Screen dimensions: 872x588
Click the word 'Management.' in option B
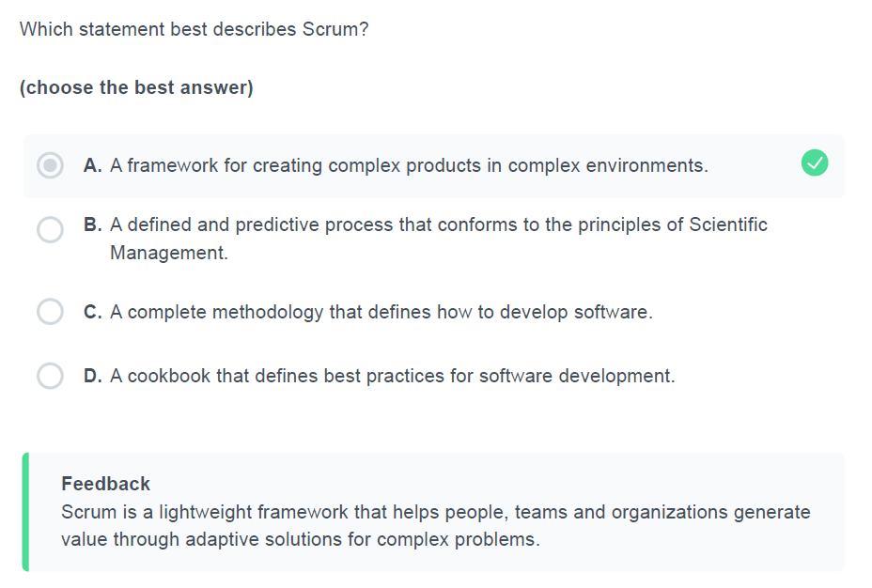(x=169, y=253)
